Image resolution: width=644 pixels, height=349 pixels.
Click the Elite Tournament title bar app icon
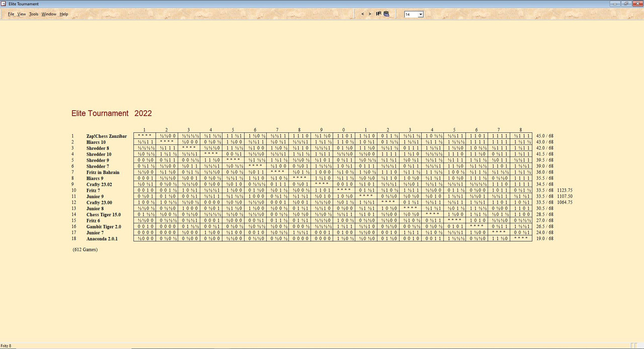tap(4, 4)
